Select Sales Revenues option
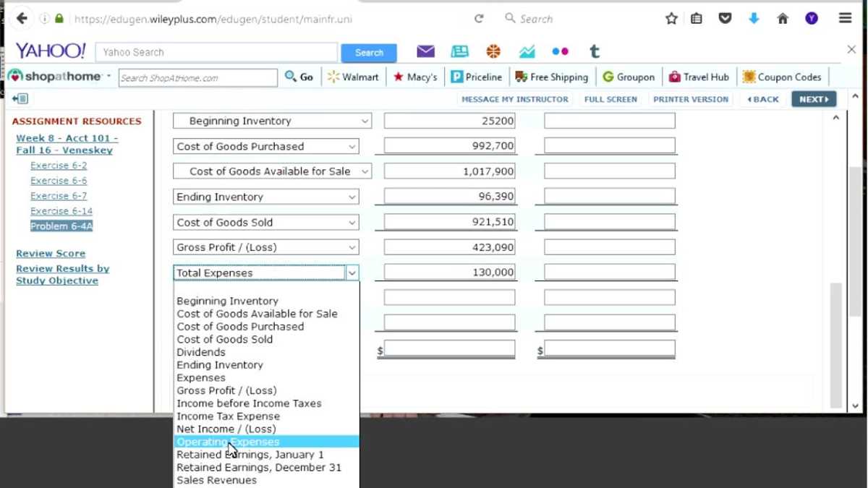868x488 pixels. [266, 480]
